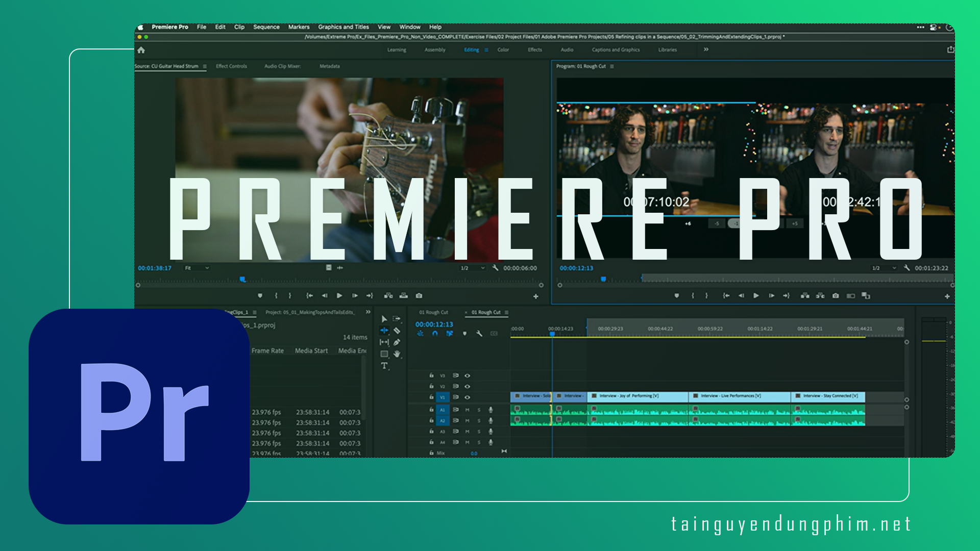Mute audio track A1

[467, 410]
